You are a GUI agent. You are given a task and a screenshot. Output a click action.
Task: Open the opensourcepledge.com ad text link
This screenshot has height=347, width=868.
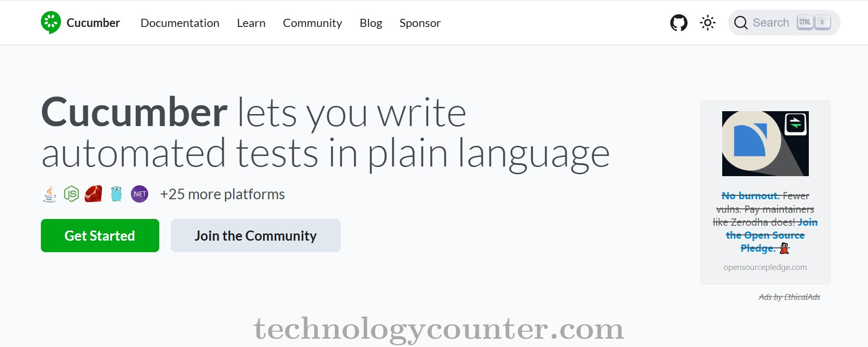pyautogui.click(x=765, y=267)
